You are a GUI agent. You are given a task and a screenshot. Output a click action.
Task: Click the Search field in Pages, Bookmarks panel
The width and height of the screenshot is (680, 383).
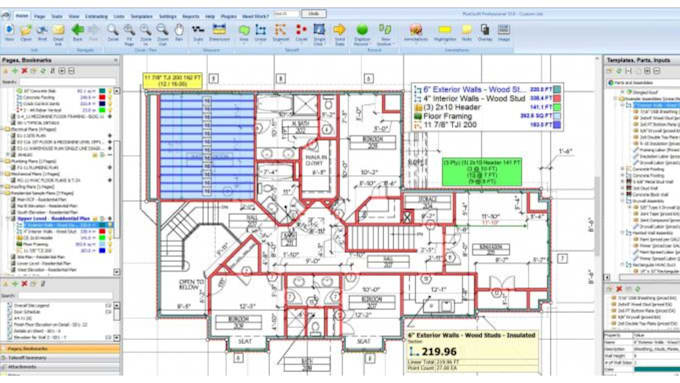[68, 82]
